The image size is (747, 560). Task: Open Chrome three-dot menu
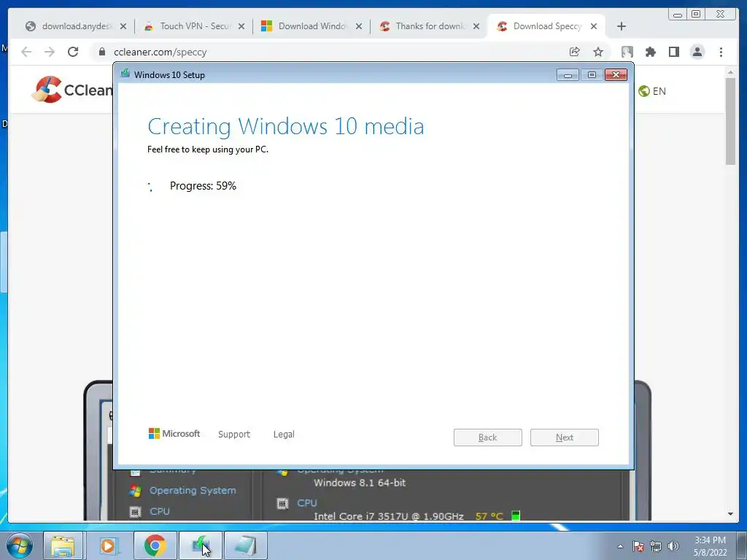pyautogui.click(x=721, y=52)
